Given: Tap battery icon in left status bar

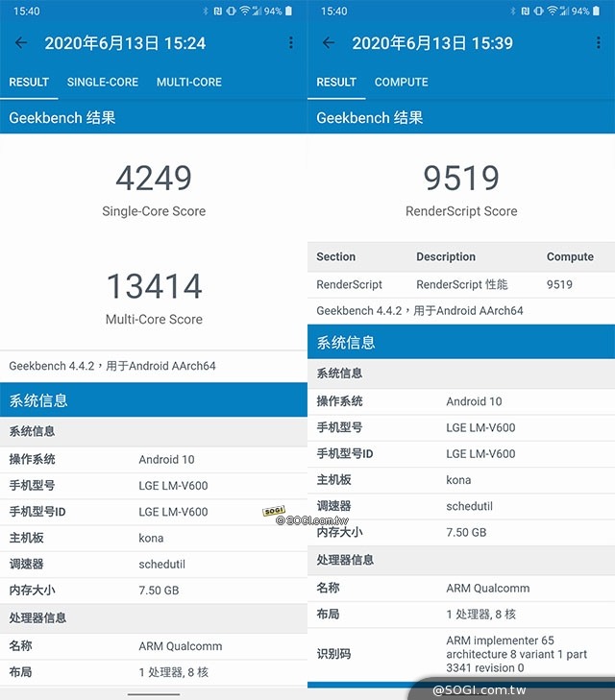Looking at the screenshot, I should tap(288, 11).
